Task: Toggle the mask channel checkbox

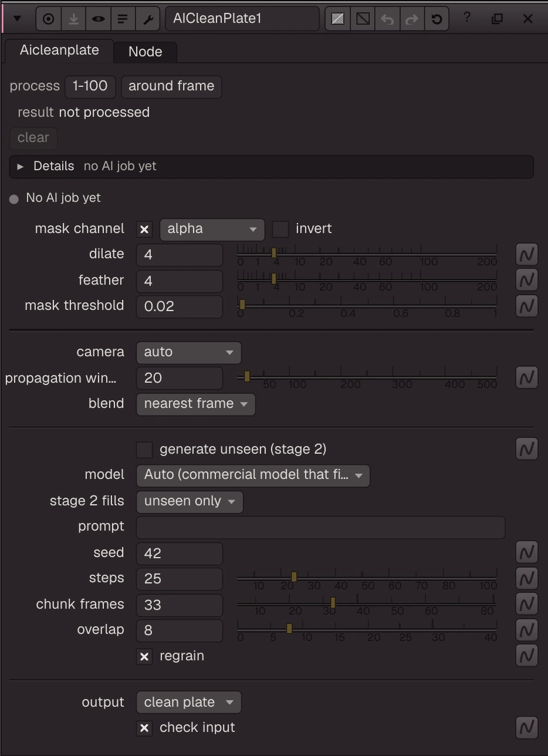Action: pos(144,230)
